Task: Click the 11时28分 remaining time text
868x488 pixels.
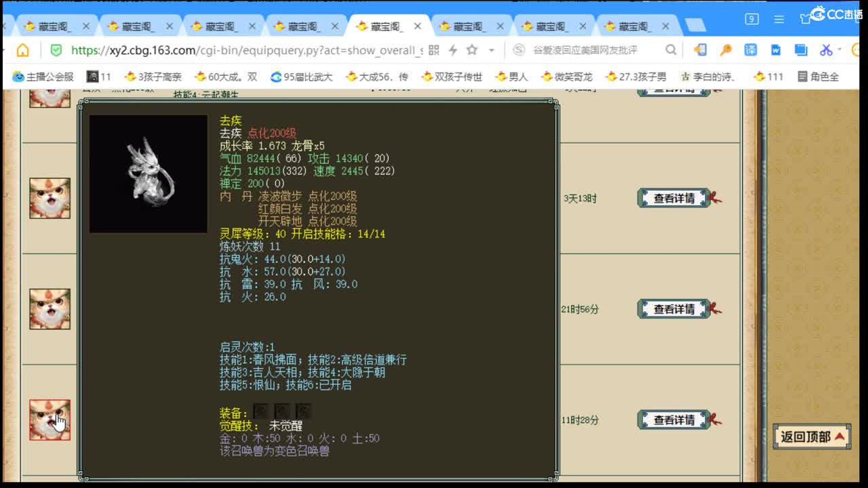Action: coord(580,420)
